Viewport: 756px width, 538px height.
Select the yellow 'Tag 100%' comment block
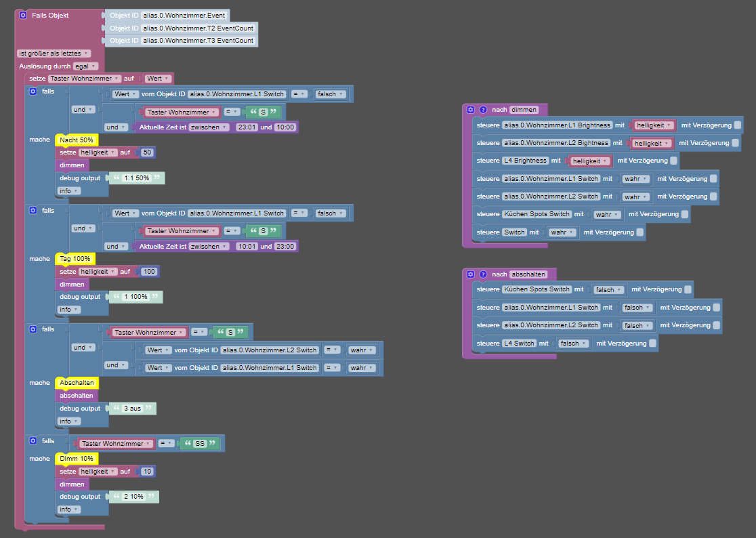[x=75, y=259]
